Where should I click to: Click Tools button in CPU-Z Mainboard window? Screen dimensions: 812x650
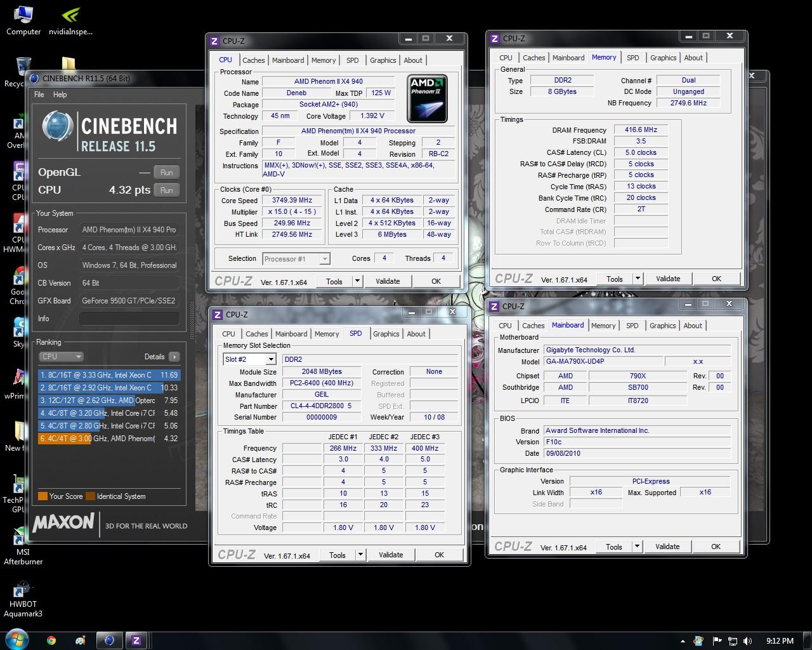point(614,547)
